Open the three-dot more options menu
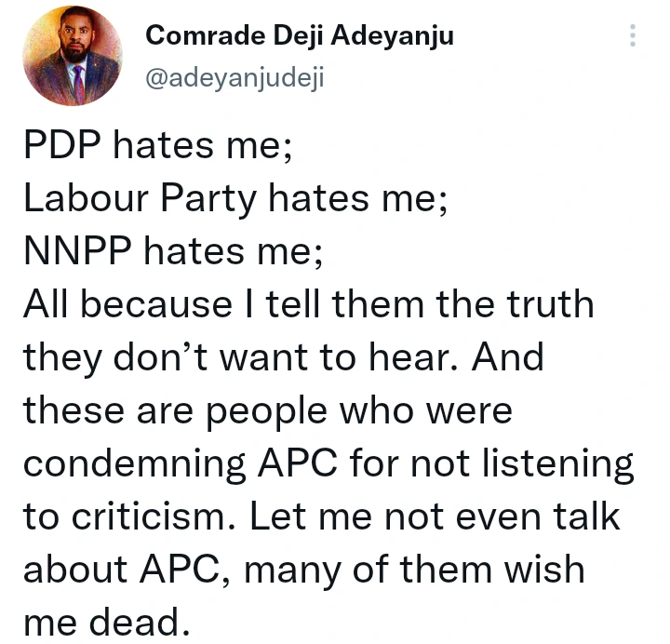 633,36
